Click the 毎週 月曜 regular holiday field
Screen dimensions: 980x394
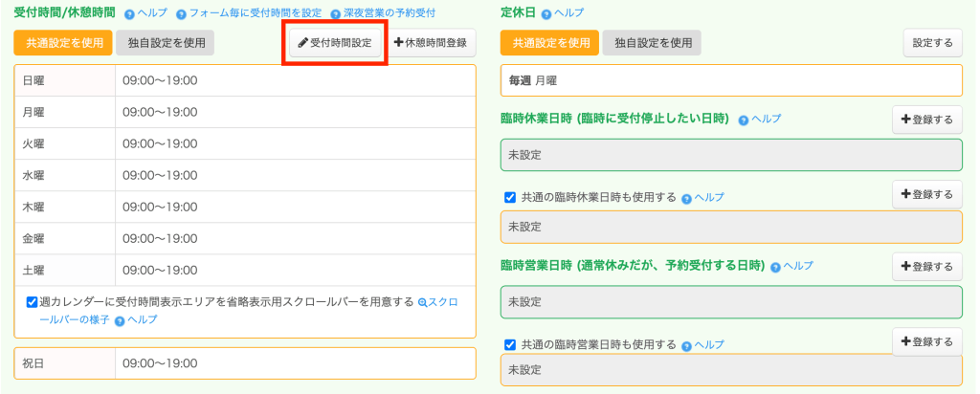[x=730, y=81]
